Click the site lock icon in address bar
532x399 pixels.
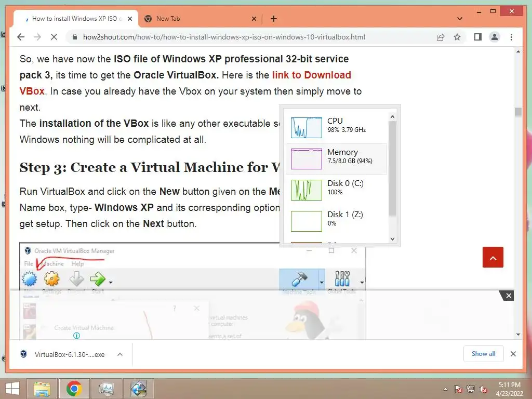(75, 37)
